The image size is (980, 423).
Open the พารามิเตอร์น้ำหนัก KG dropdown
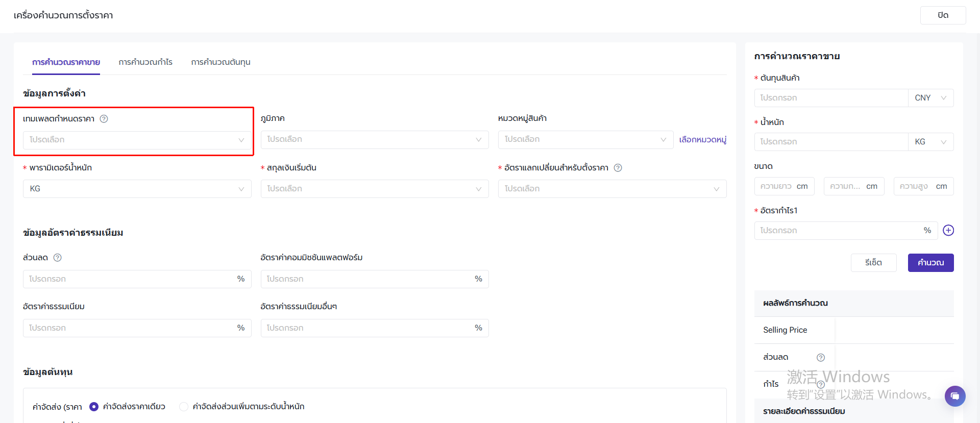137,189
